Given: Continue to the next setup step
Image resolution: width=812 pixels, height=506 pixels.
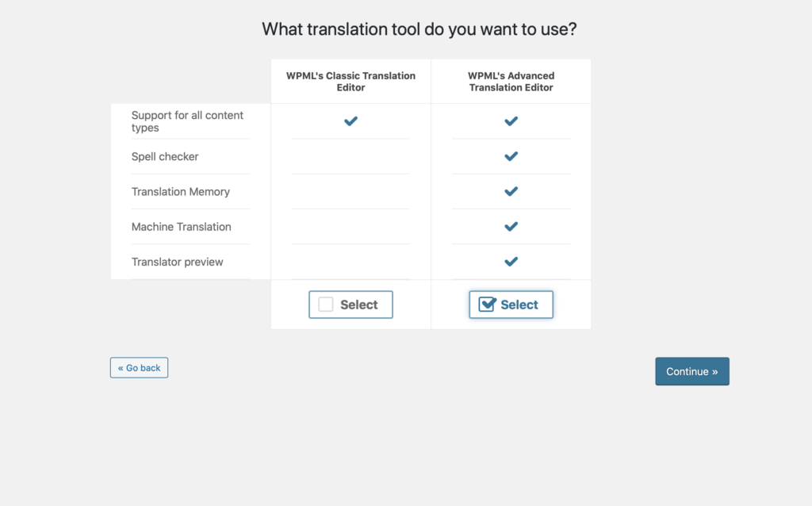Looking at the screenshot, I should coord(691,371).
